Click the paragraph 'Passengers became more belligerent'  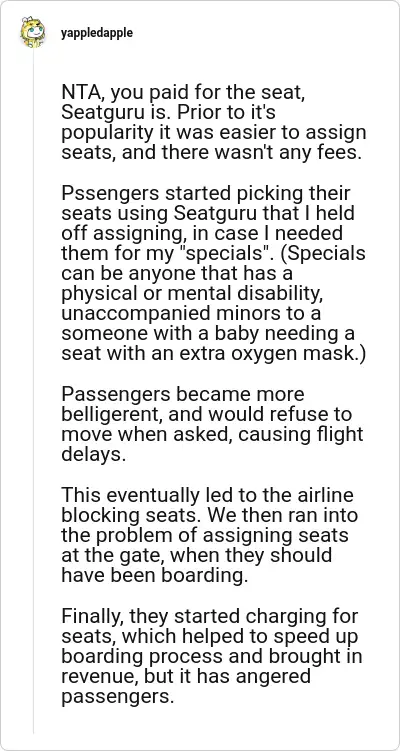pos(212,423)
